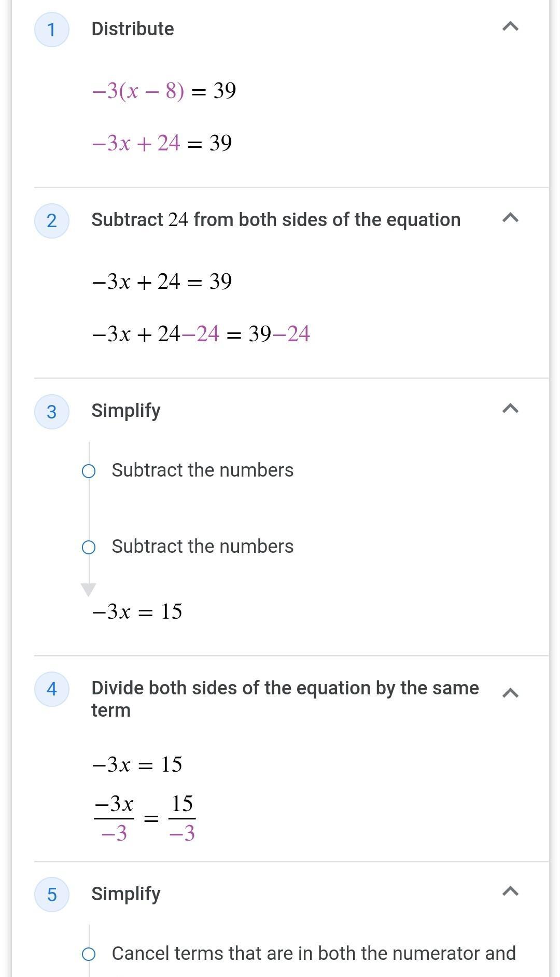This screenshot has height=977, width=560.
Task: Click Cancel terms sub-step text
Action: click(x=313, y=954)
